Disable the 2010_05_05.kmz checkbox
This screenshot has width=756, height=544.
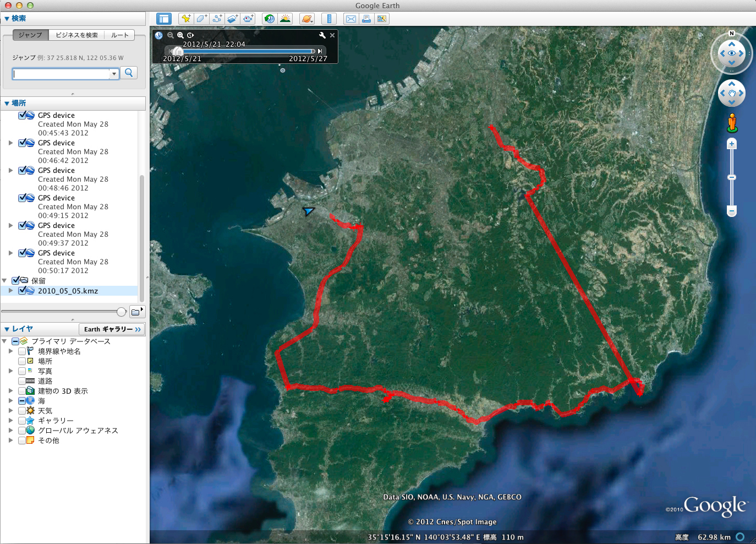(21, 291)
